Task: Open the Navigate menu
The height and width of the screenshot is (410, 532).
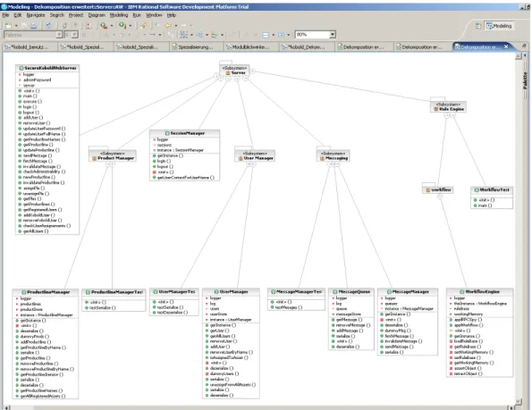Action: point(36,15)
